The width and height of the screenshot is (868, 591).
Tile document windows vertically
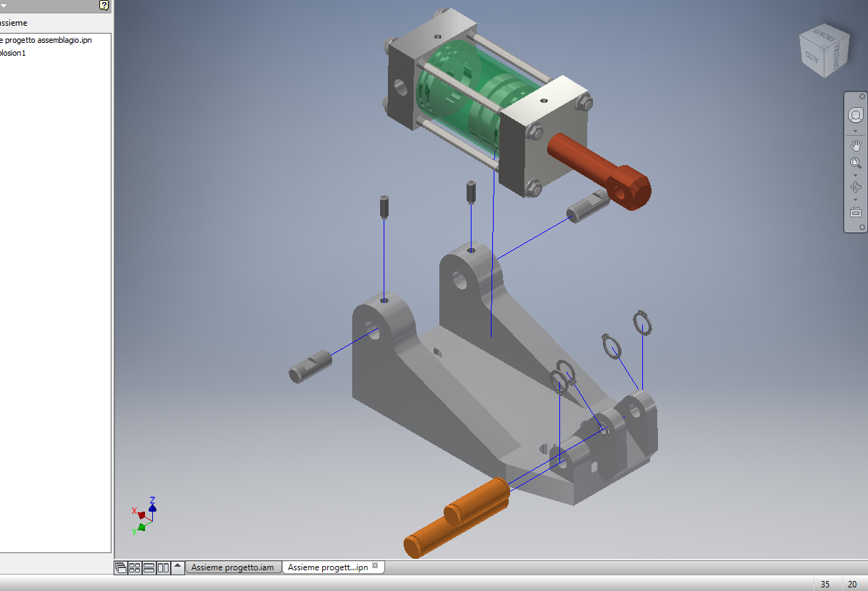pyautogui.click(x=163, y=568)
